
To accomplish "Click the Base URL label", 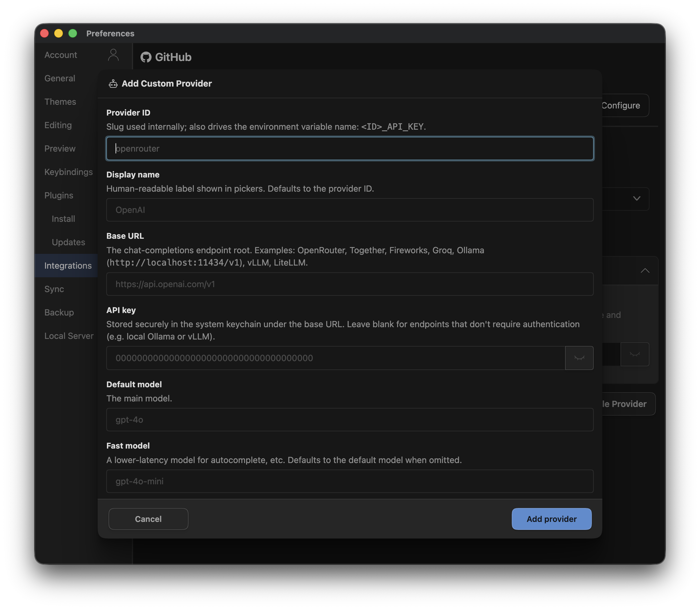I will click(125, 236).
